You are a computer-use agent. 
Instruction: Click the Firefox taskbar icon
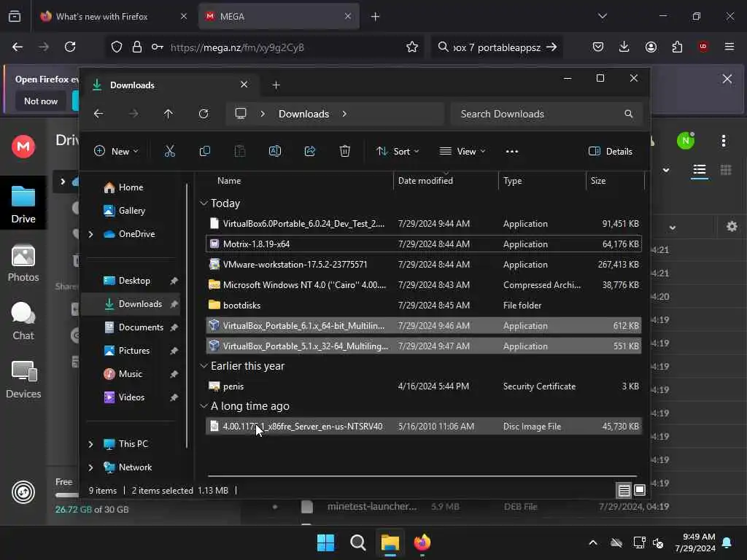click(422, 542)
